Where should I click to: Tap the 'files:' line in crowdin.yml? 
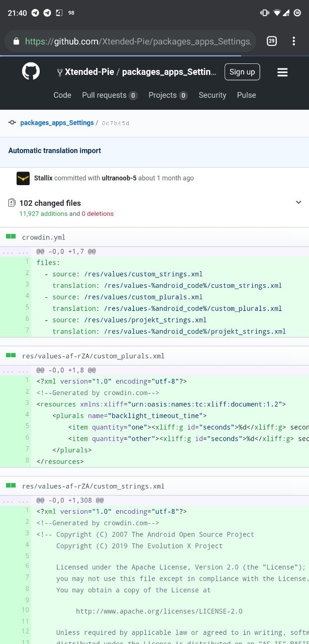48,262
